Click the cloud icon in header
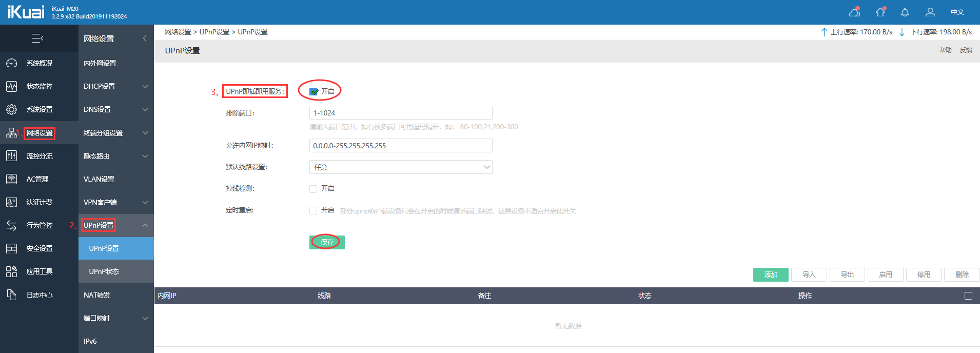 click(x=855, y=12)
